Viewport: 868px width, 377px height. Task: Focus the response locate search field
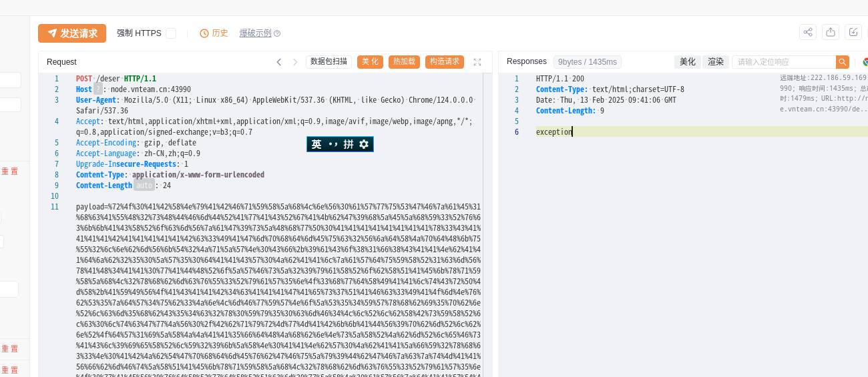tap(784, 62)
